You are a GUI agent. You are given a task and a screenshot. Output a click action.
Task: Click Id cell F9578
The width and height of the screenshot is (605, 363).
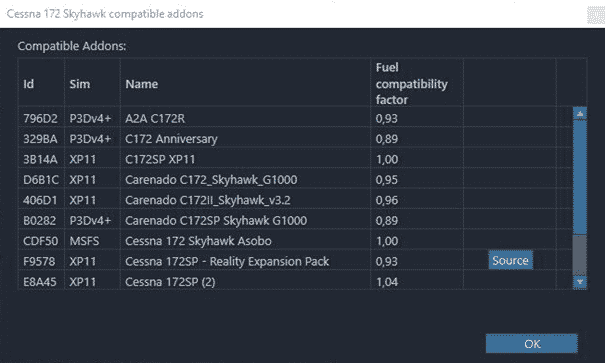39,262
